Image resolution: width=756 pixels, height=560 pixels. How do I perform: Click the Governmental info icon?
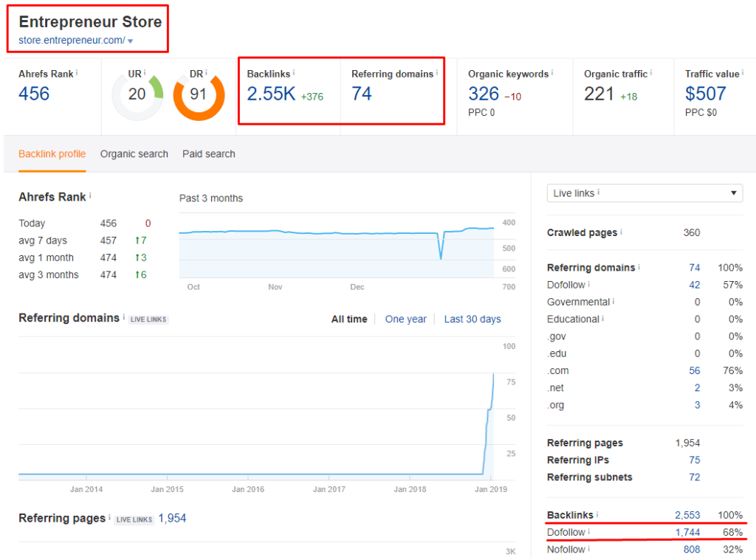coord(614,302)
